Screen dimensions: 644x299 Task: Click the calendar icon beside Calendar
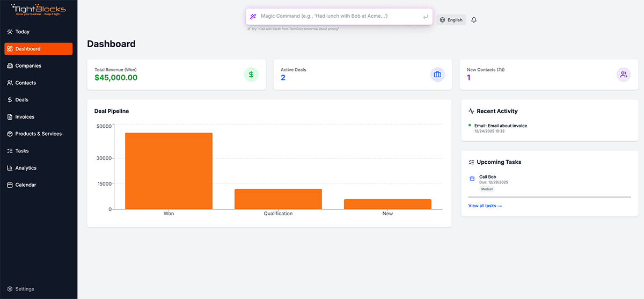click(10, 185)
